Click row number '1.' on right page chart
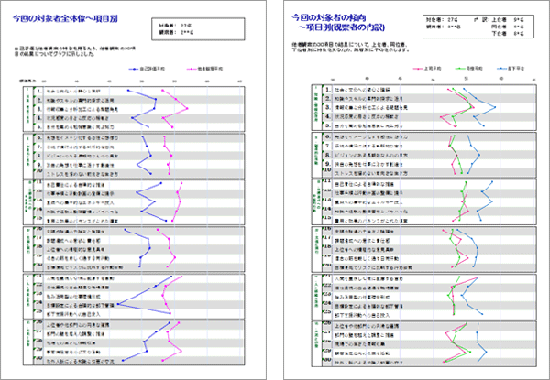 (x=327, y=90)
